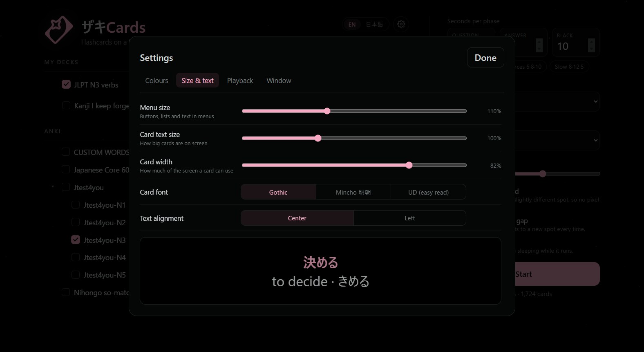This screenshot has width=644, height=352.
Task: Open the dropdown just above the background slider
Action: [x=557, y=140]
